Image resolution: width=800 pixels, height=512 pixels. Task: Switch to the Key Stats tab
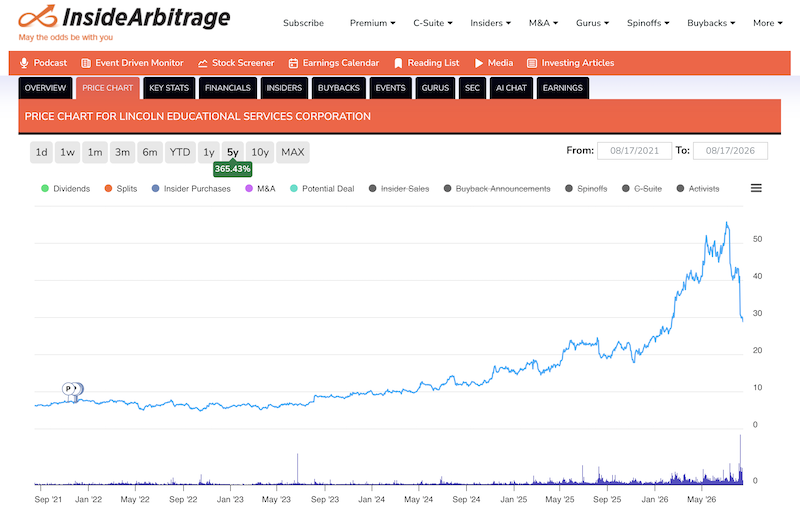tap(169, 88)
